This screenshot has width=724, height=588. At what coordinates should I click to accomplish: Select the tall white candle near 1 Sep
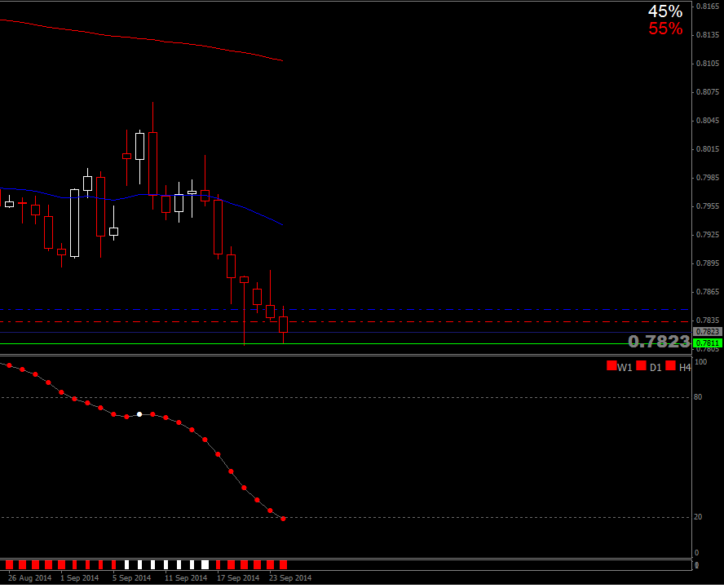[74, 223]
